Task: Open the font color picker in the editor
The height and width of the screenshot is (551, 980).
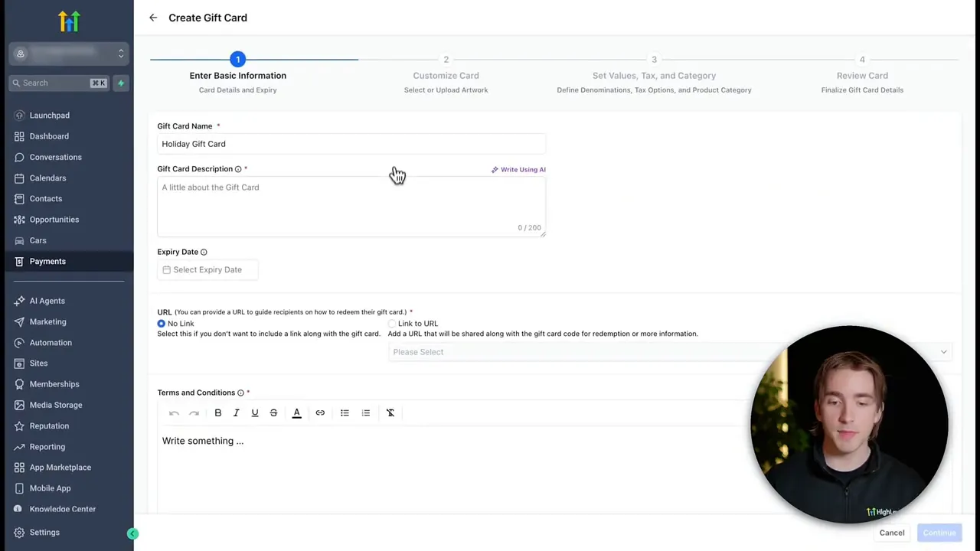Action: 296,412
